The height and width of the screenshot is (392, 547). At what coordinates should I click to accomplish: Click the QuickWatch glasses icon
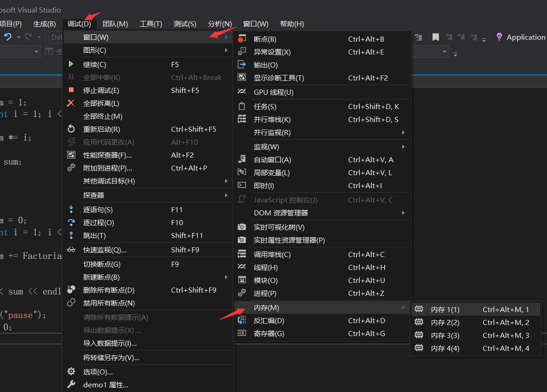[71, 250]
